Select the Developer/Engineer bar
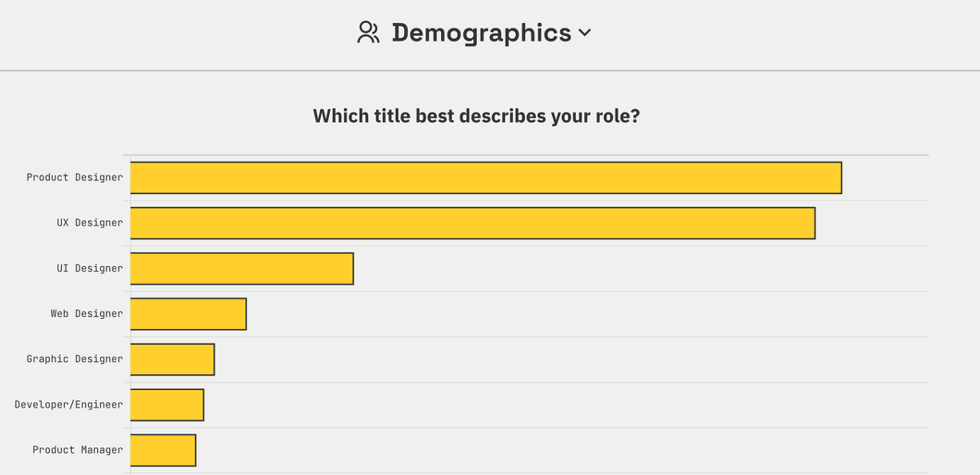980x475 pixels. point(167,405)
